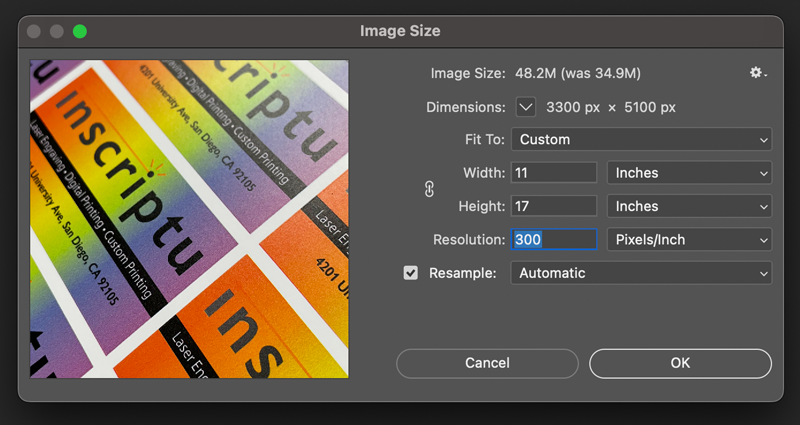
Task: Expand the Fit To Custom dropdown
Action: [641, 140]
